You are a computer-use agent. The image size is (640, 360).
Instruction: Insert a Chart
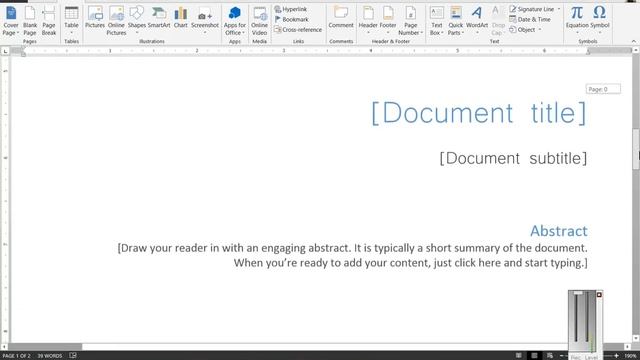(x=180, y=18)
